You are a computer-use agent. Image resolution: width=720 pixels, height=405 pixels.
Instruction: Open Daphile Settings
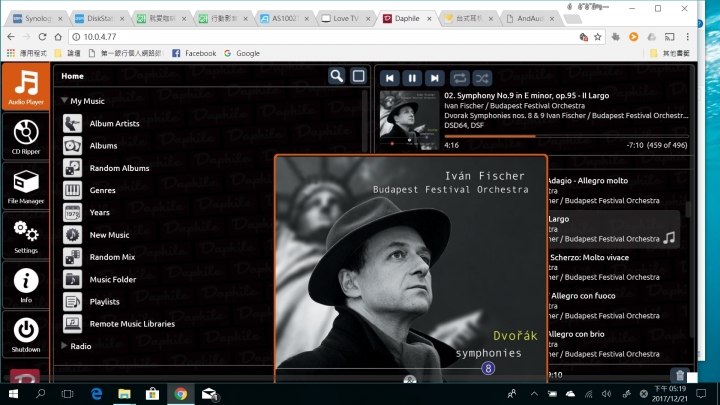26,236
